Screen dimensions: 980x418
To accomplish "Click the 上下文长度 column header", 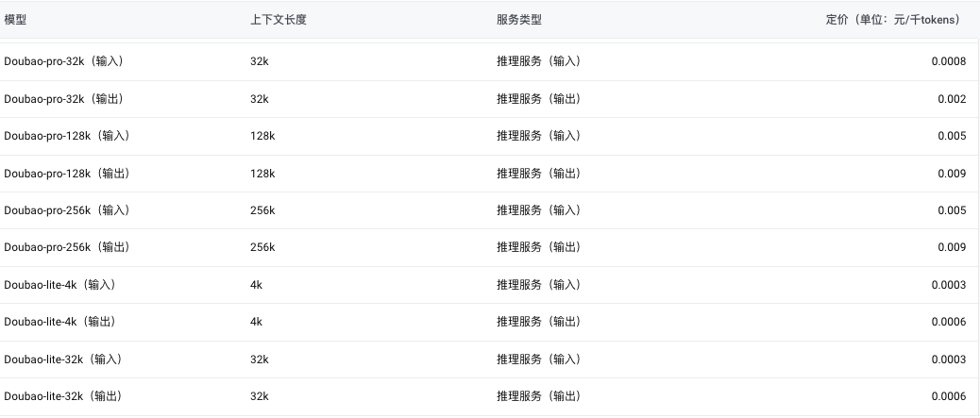I will 279,20.
